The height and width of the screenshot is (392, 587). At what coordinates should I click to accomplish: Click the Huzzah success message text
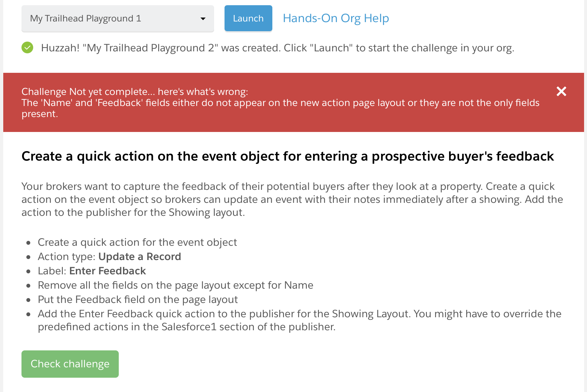(x=277, y=48)
